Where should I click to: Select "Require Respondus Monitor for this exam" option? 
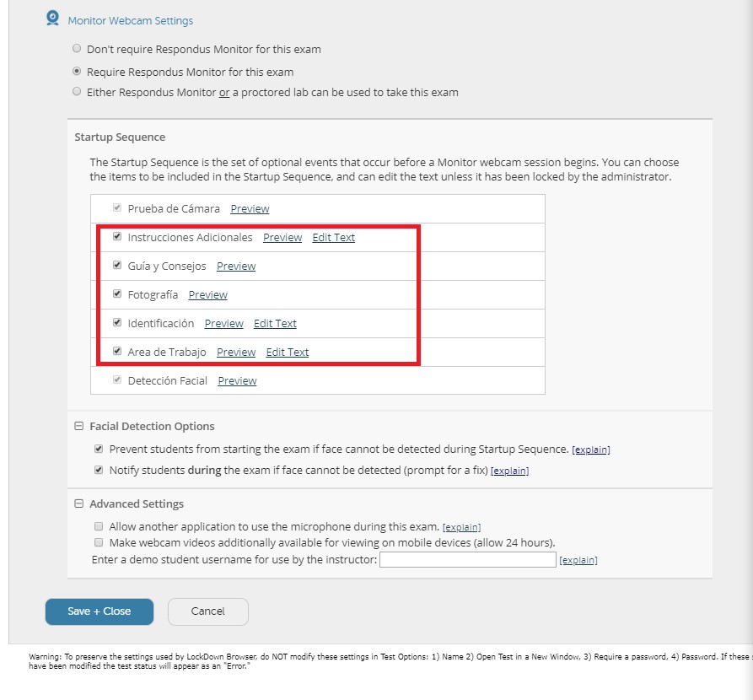coord(78,72)
